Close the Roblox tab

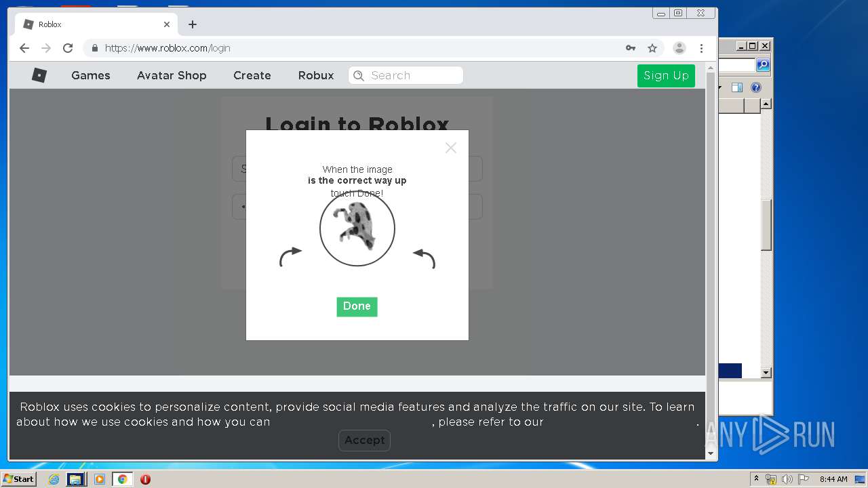167,24
